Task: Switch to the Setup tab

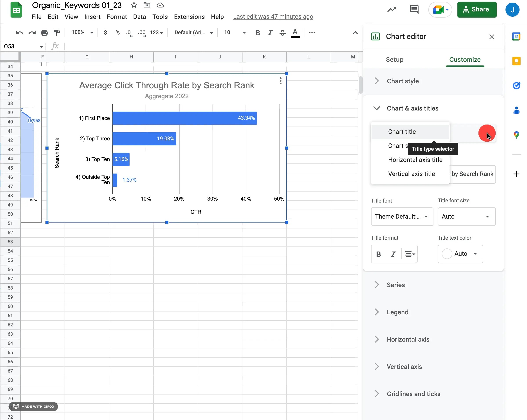Action: (395, 59)
